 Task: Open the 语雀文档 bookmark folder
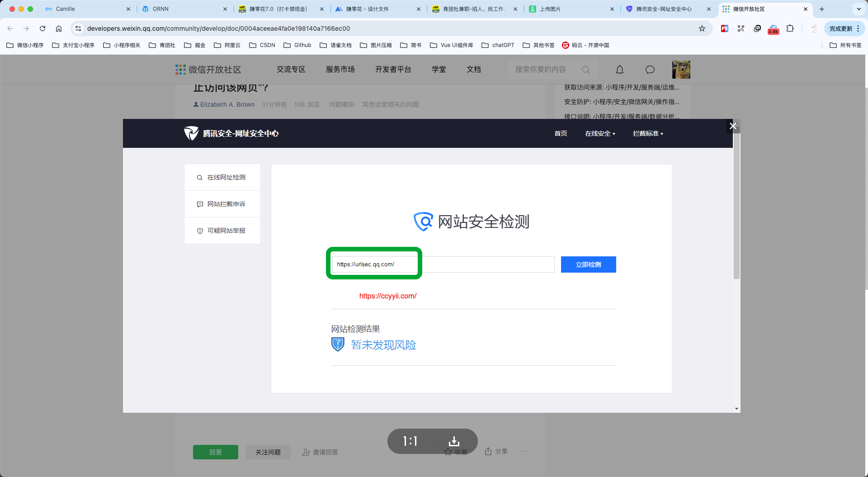tap(335, 45)
